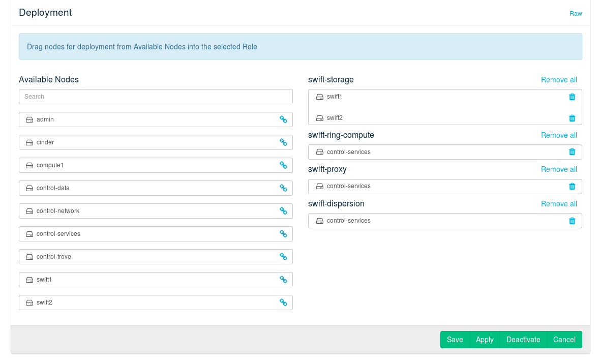Delete swift1 from swift-storage role
Image resolution: width=600 pixels, height=364 pixels.
tap(572, 97)
